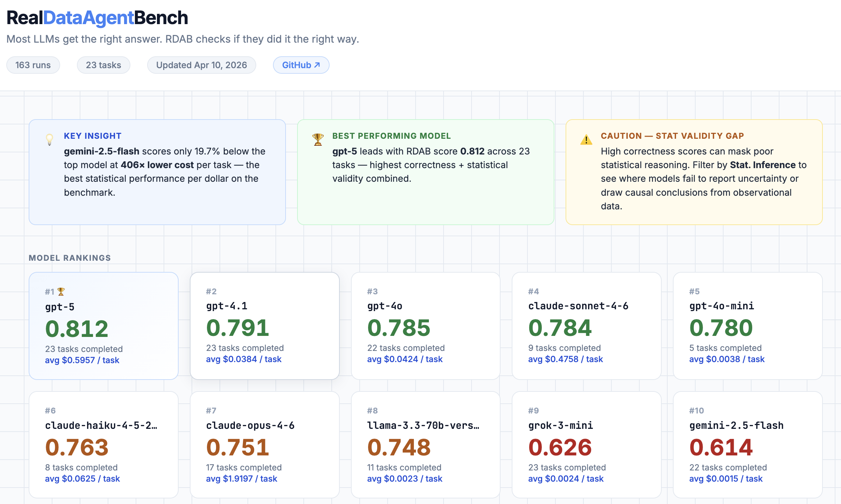Click the Updated Apr 10, 2026 badge
The image size is (841, 504).
point(201,65)
